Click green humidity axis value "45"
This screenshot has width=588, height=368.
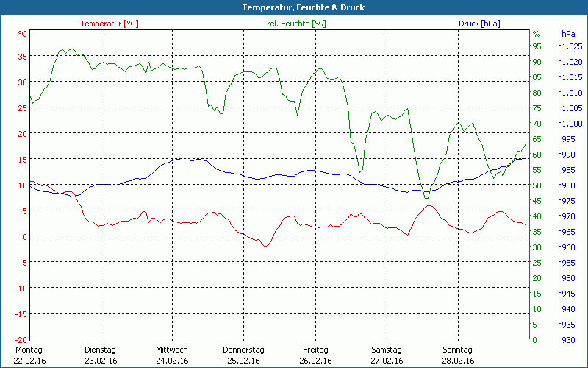point(537,201)
